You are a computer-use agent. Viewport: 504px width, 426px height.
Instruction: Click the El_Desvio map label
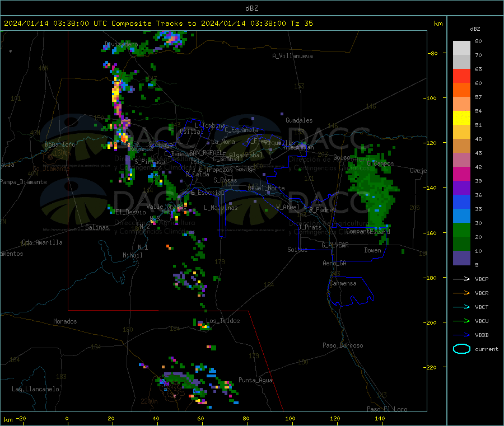(x=131, y=212)
